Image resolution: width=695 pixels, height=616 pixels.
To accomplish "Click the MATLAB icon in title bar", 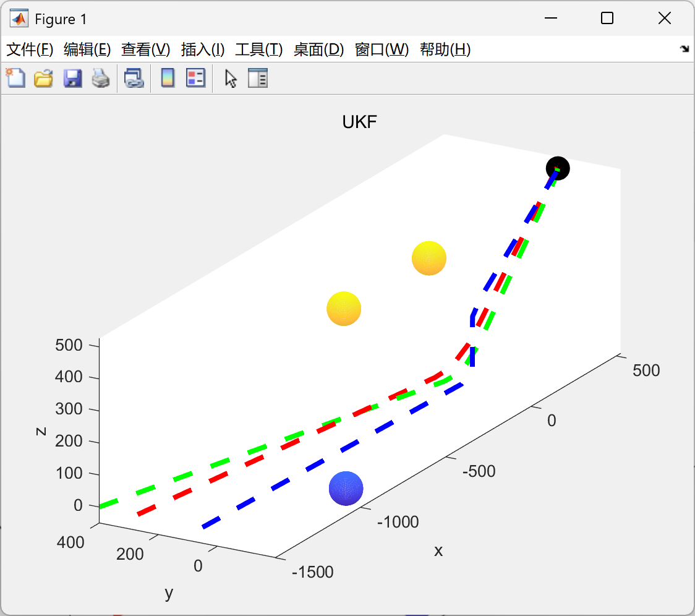I will (x=19, y=19).
